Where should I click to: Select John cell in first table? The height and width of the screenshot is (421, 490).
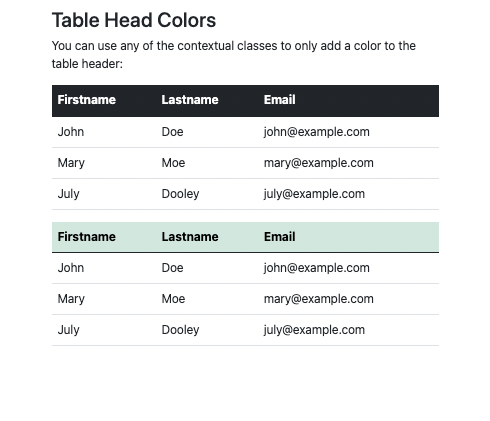click(71, 132)
